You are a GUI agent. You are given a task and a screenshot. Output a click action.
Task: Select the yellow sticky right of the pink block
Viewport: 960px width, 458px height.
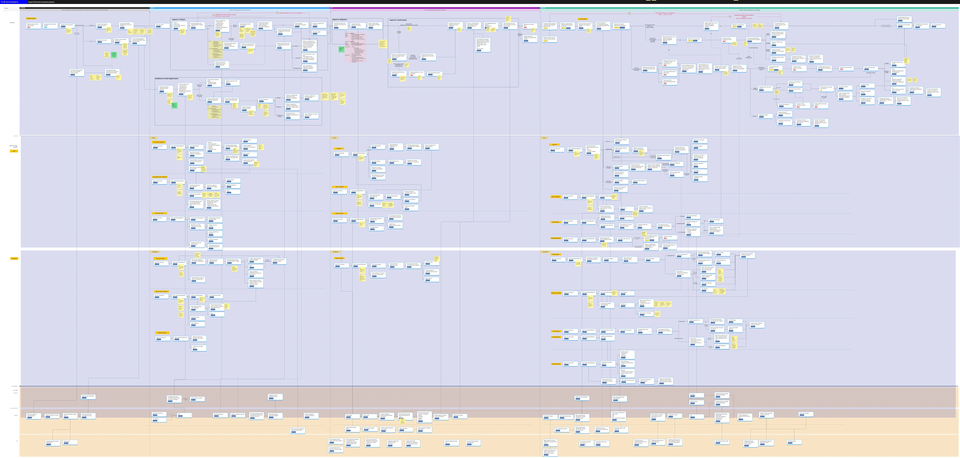click(x=383, y=44)
